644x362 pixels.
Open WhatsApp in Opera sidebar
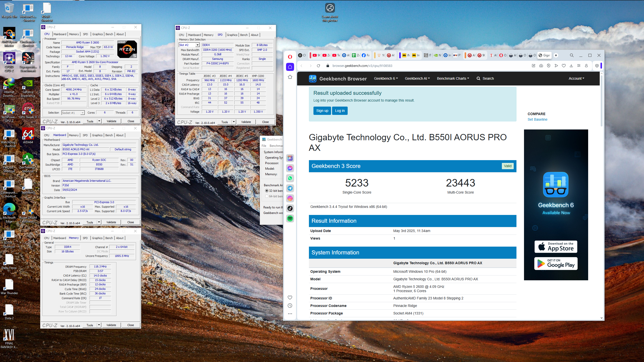(x=290, y=178)
